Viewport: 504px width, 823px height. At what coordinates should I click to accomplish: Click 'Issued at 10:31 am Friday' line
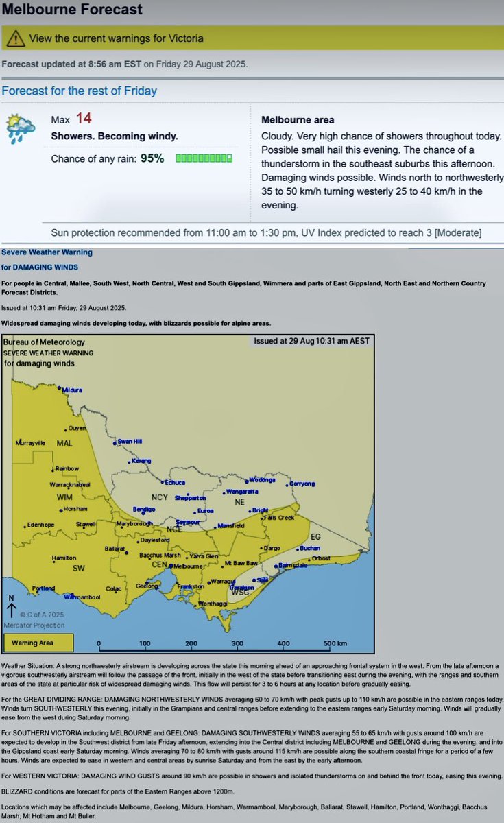[x=64, y=308]
